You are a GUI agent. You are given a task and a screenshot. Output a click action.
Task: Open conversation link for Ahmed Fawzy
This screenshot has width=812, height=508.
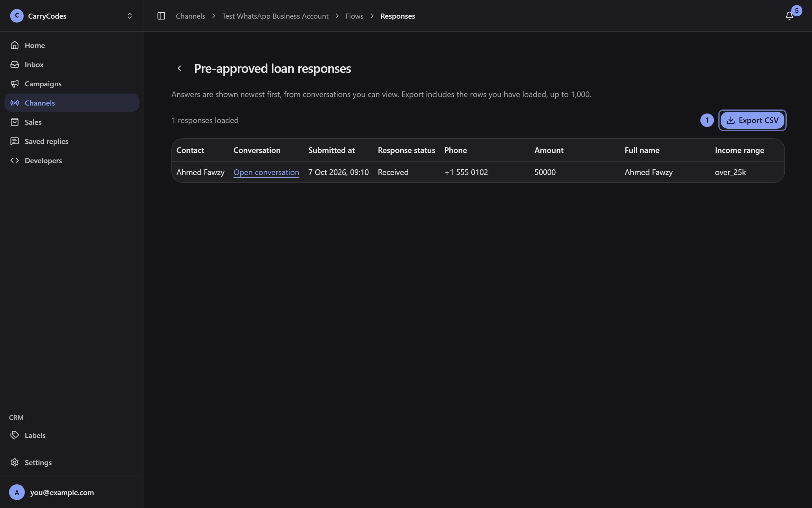point(266,172)
